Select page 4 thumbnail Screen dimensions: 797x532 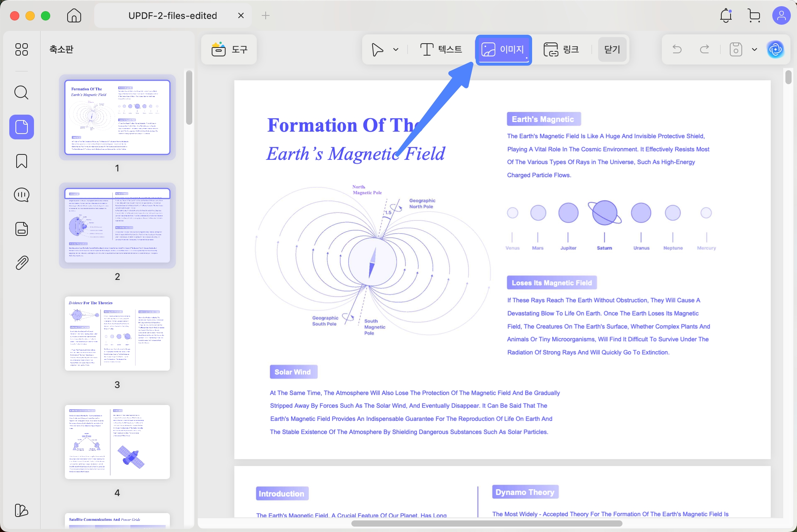[117, 442]
